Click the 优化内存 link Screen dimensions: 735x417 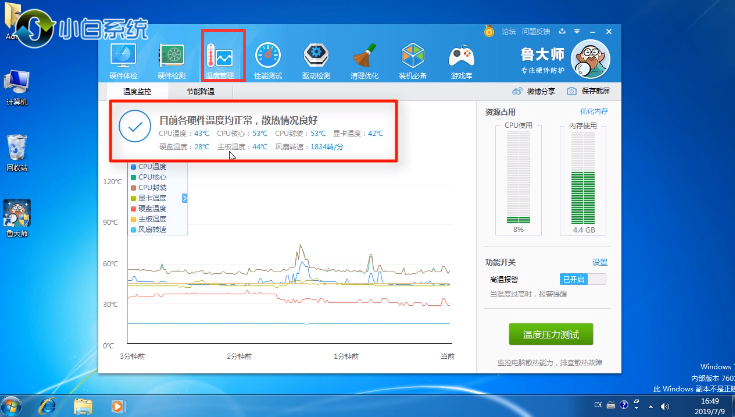click(x=593, y=110)
